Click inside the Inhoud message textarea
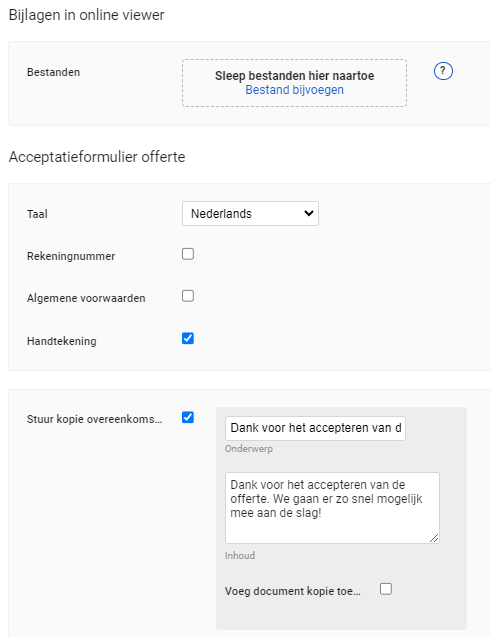Image resolution: width=491 pixels, height=637 pixels. (332, 508)
